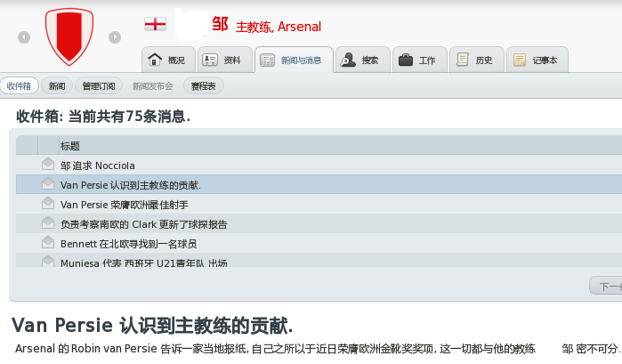Click envelope icon for Clark 更新了球探报告
Viewport: 622px width, 364px height.
coord(48,222)
